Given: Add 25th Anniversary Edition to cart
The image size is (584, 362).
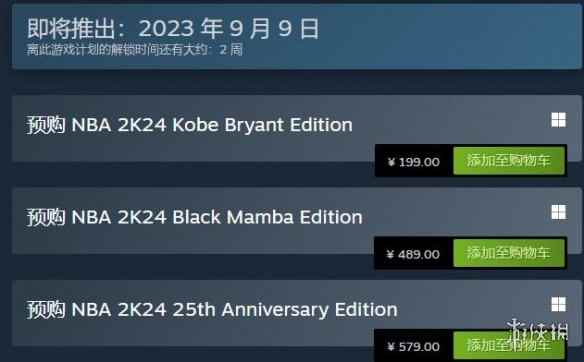Looking at the screenshot, I should (509, 346).
